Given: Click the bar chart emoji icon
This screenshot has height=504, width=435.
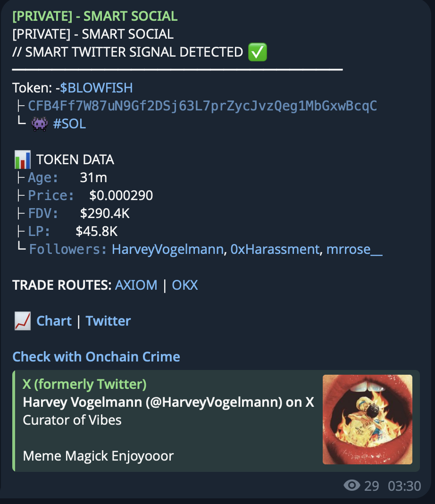Looking at the screenshot, I should [x=23, y=160].
